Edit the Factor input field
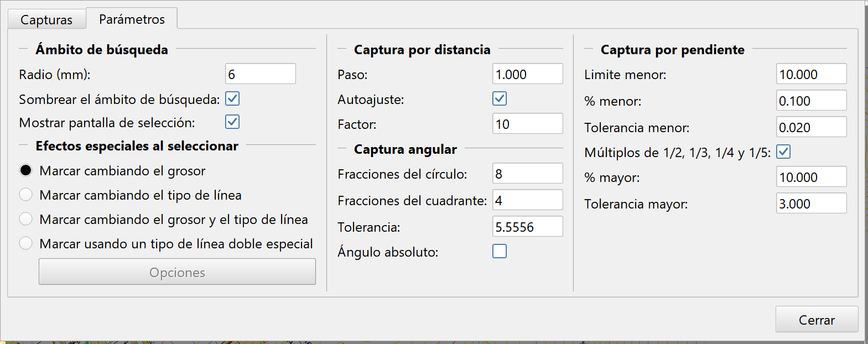 [x=527, y=124]
